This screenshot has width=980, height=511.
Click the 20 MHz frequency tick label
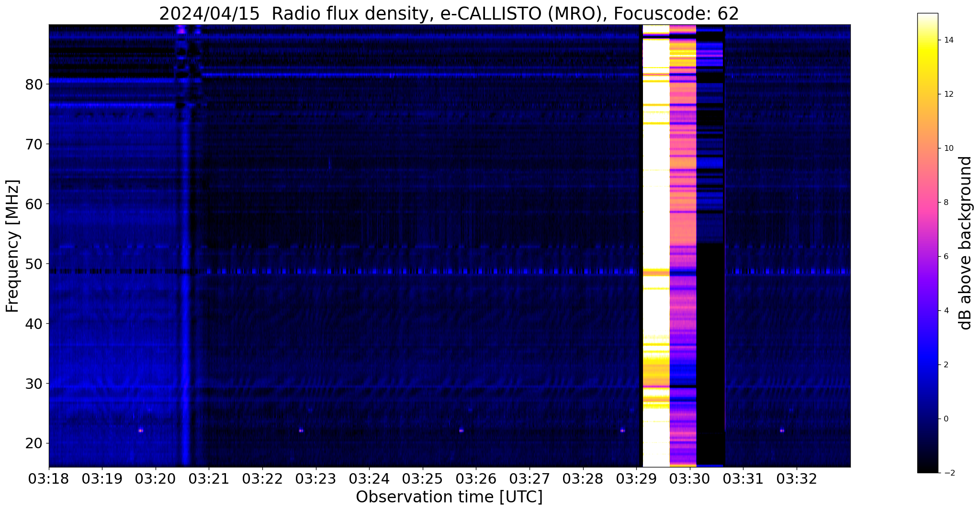click(34, 443)
